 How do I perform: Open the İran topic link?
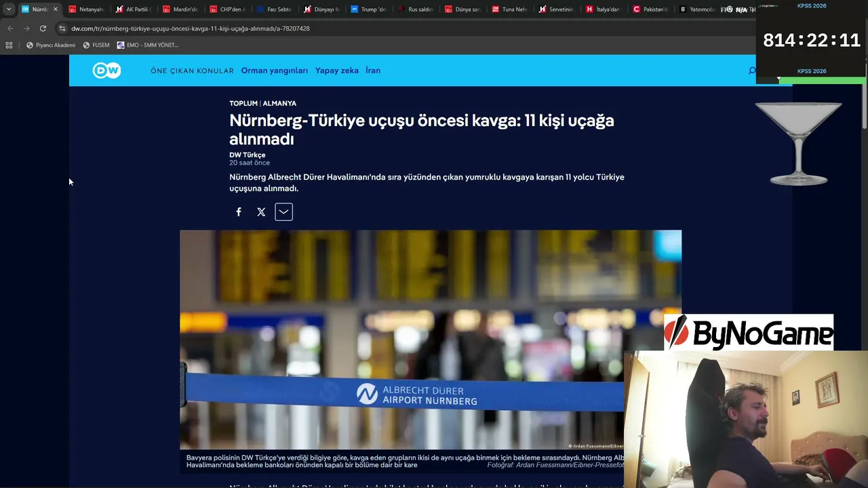click(x=373, y=70)
